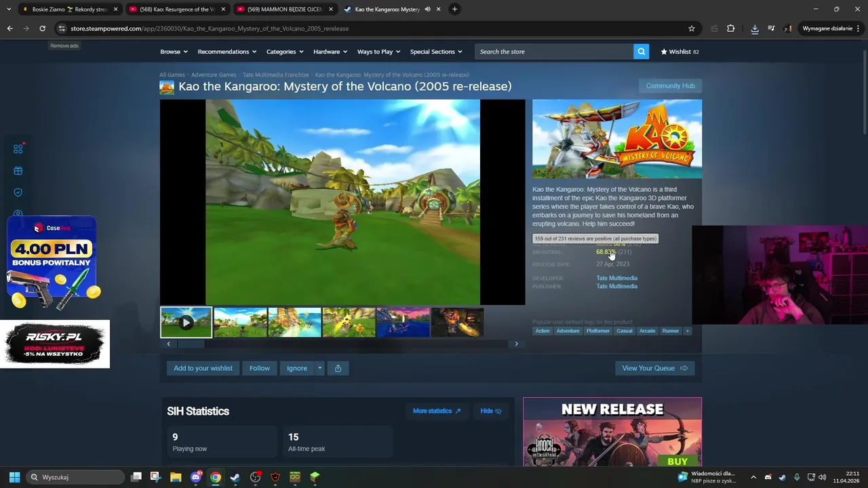Viewport: 868px width, 488px height.
Task: Click All Games breadcrumb
Action: 172,75
